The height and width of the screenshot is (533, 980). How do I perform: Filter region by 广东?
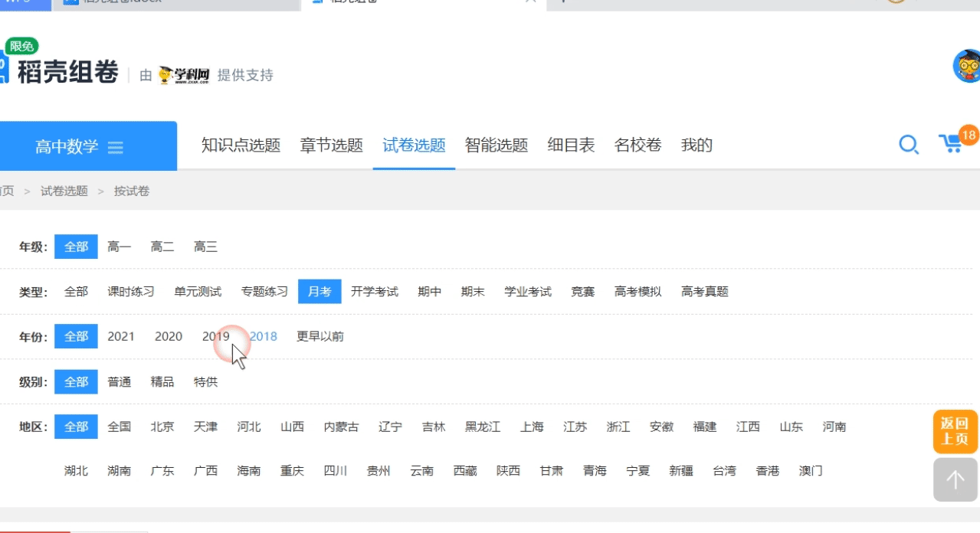(x=162, y=471)
